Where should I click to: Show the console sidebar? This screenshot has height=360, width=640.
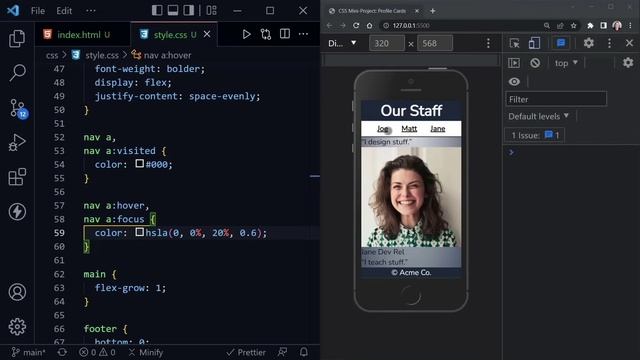pyautogui.click(x=514, y=63)
